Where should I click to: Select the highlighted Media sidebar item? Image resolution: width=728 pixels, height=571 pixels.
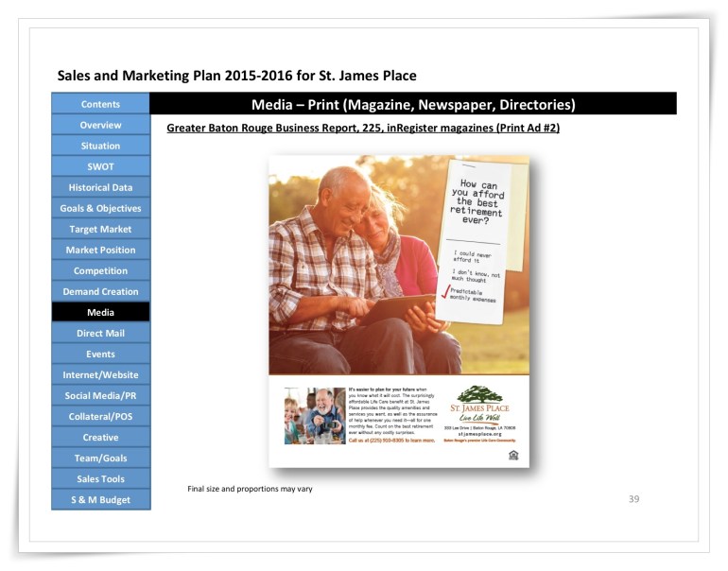click(100, 312)
